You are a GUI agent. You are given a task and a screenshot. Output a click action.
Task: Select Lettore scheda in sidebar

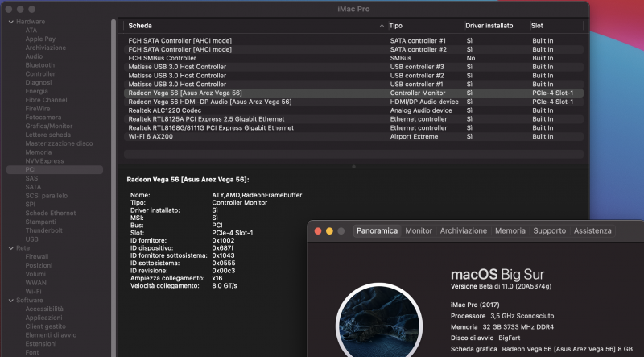click(x=48, y=135)
